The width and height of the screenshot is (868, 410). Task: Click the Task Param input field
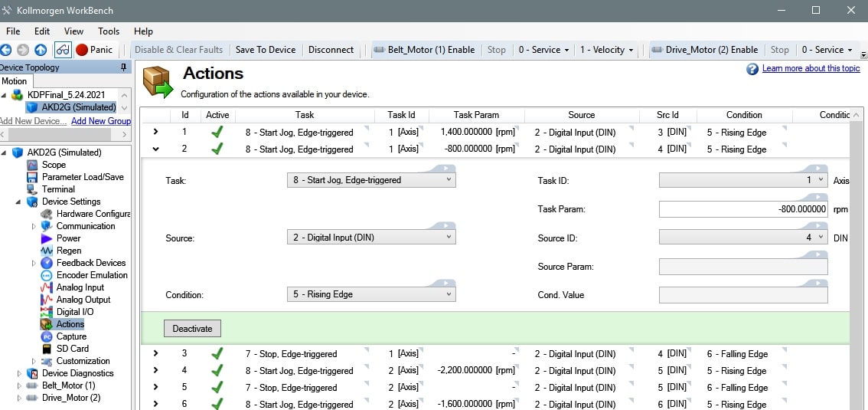pyautogui.click(x=743, y=209)
